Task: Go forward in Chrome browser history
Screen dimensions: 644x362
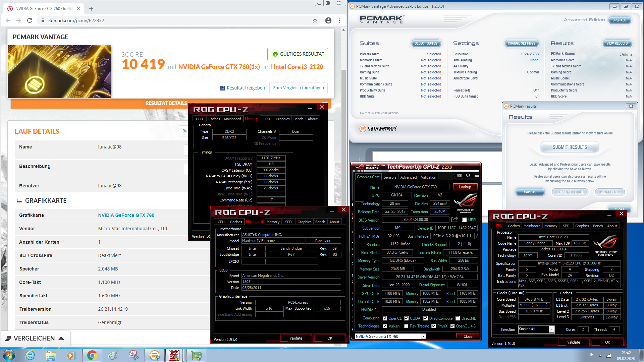Action: click(19, 20)
